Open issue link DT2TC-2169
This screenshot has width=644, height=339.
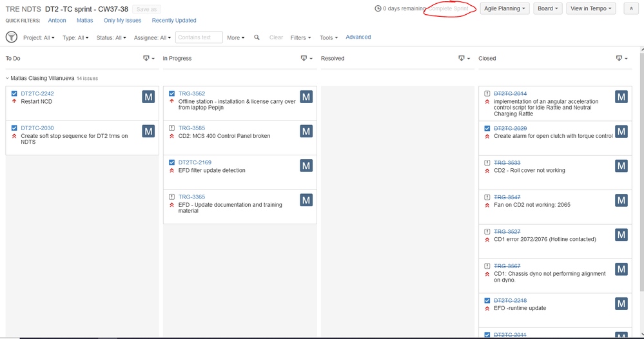pyautogui.click(x=195, y=162)
